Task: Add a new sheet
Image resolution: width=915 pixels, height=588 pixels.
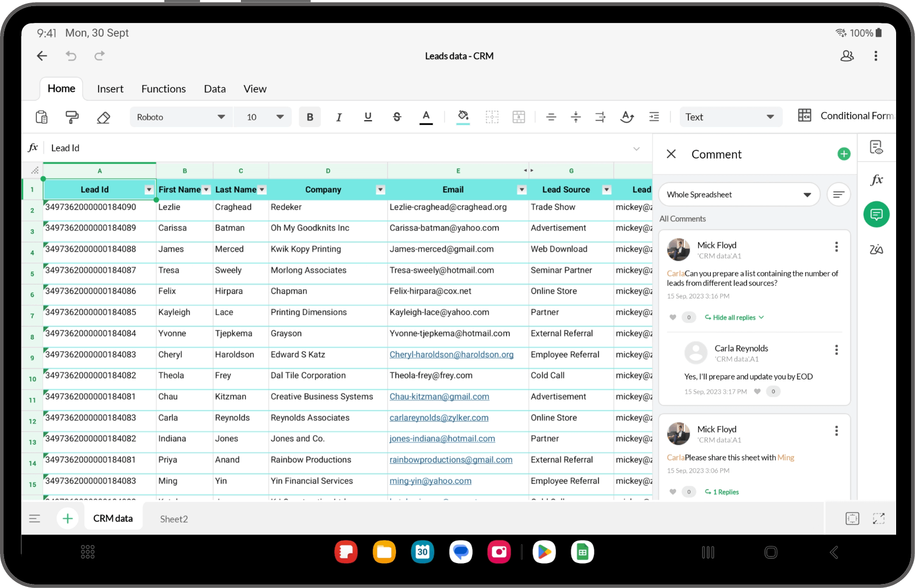Action: point(67,519)
